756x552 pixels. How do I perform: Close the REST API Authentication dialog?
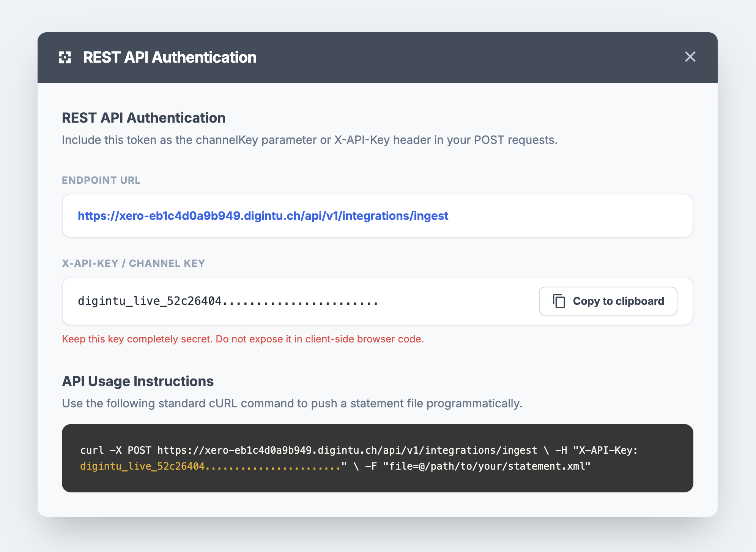[x=690, y=57]
